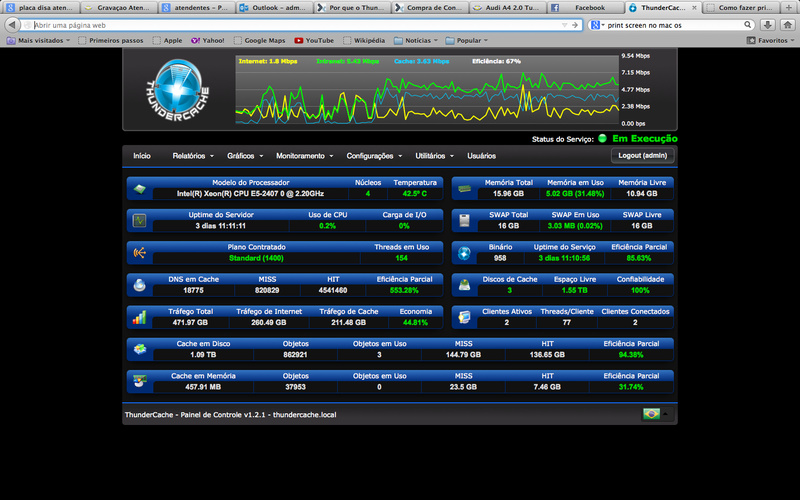Click the Tráfego Total bar chart icon
The width and height of the screenshot is (800, 500).
139,317
